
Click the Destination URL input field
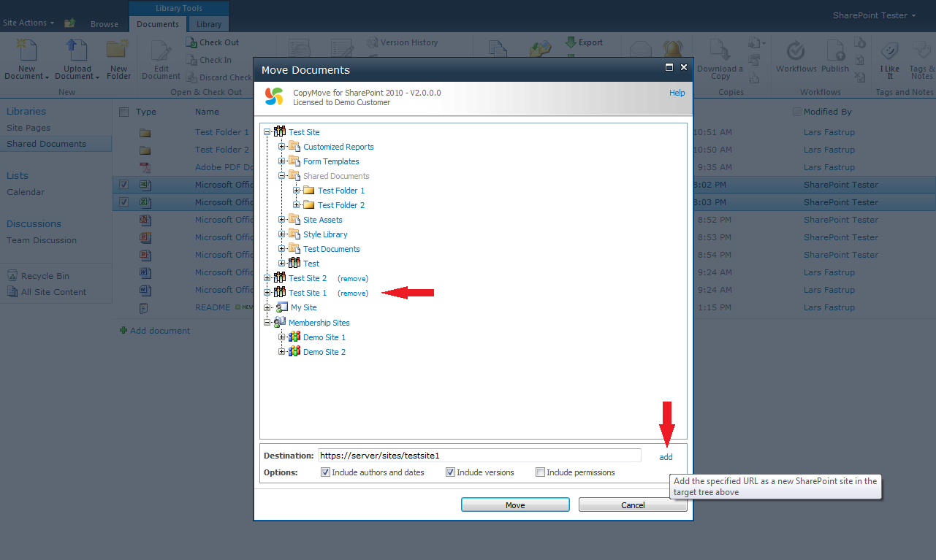click(x=479, y=455)
